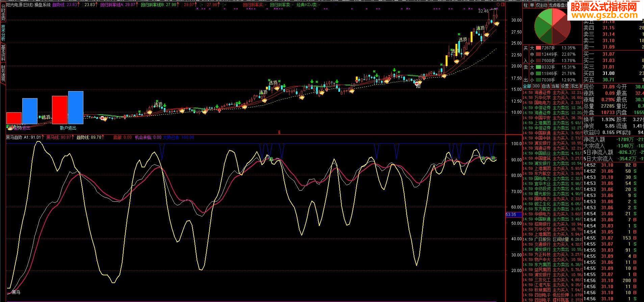Click the 14:55 31.07 153 B trade row
The image size is (644, 302).
click(614, 238)
